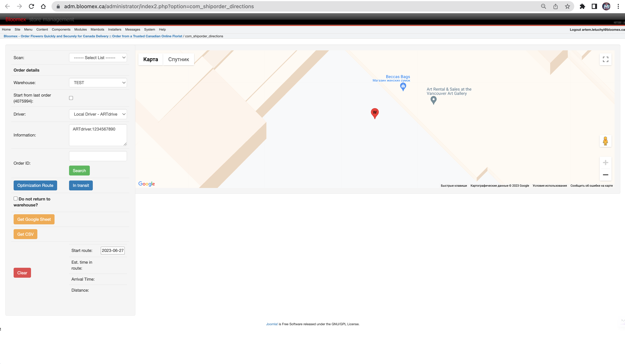Bookmark this page with star
This screenshot has width=625, height=364.
(x=568, y=7)
